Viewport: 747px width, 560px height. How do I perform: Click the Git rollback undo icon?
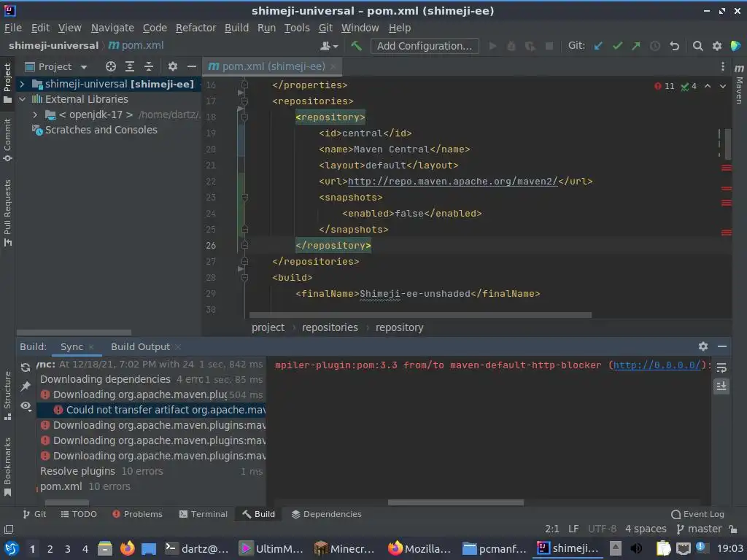click(x=674, y=46)
